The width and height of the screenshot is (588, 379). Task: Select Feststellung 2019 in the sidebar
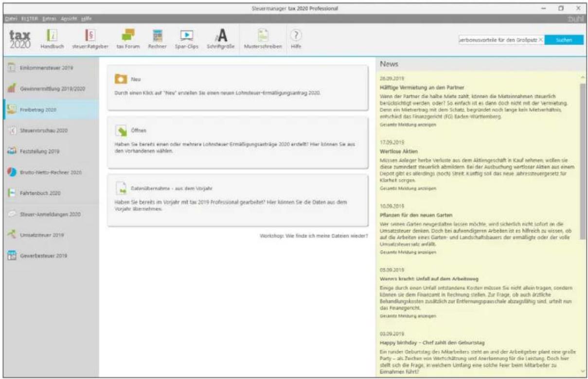click(50, 151)
